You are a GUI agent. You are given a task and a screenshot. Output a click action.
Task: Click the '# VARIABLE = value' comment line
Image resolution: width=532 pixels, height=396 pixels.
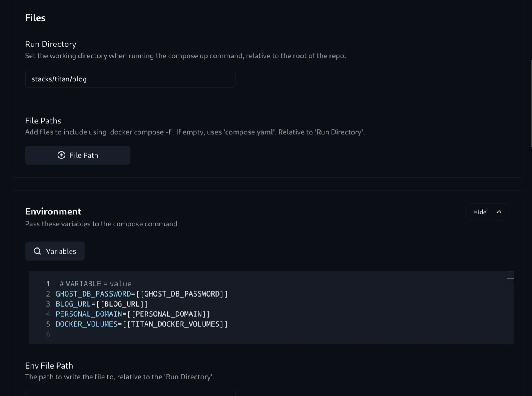tap(95, 284)
